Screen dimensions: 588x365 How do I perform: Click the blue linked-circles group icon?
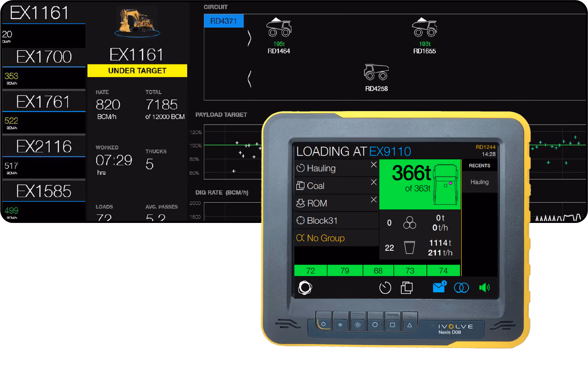tap(461, 288)
